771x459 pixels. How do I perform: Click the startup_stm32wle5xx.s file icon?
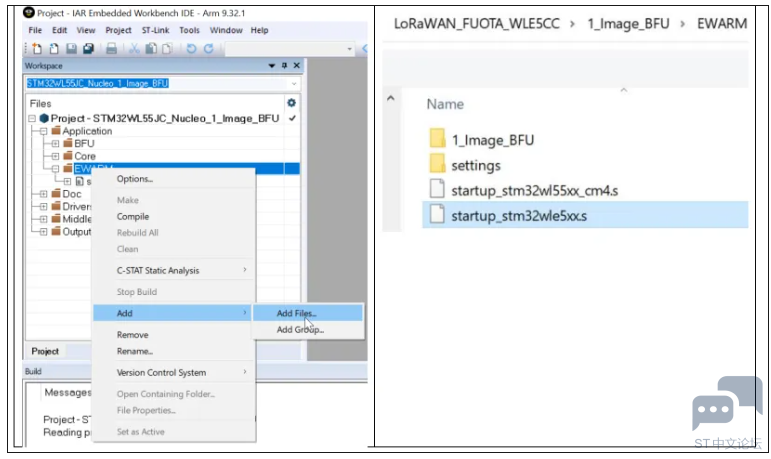pyautogui.click(x=437, y=214)
